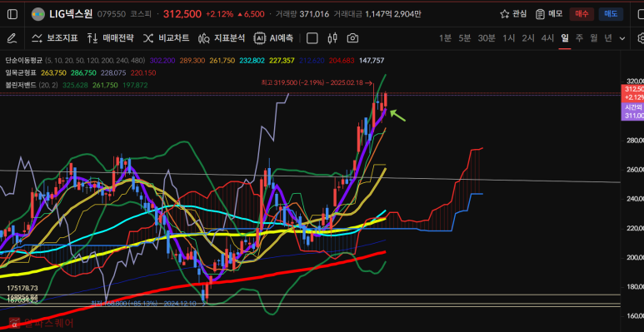
Task: Select the 월 monthly timeframe
Action: coord(593,38)
